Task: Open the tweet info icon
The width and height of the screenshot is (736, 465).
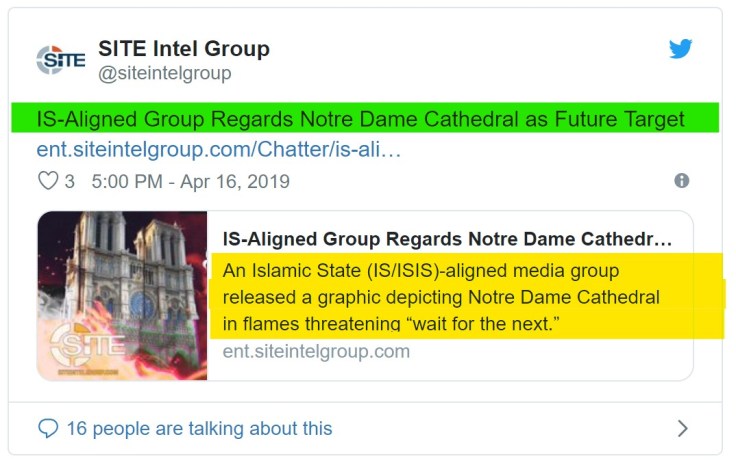Action: (x=681, y=181)
